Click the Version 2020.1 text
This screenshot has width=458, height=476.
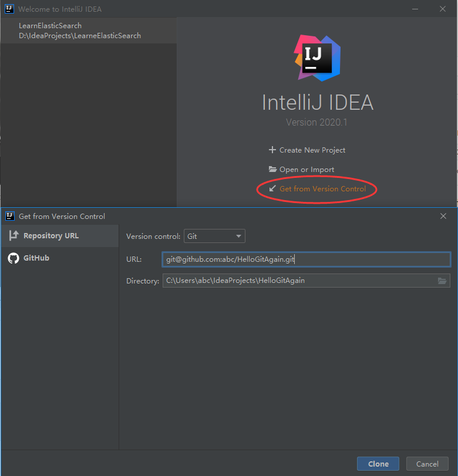click(x=316, y=122)
